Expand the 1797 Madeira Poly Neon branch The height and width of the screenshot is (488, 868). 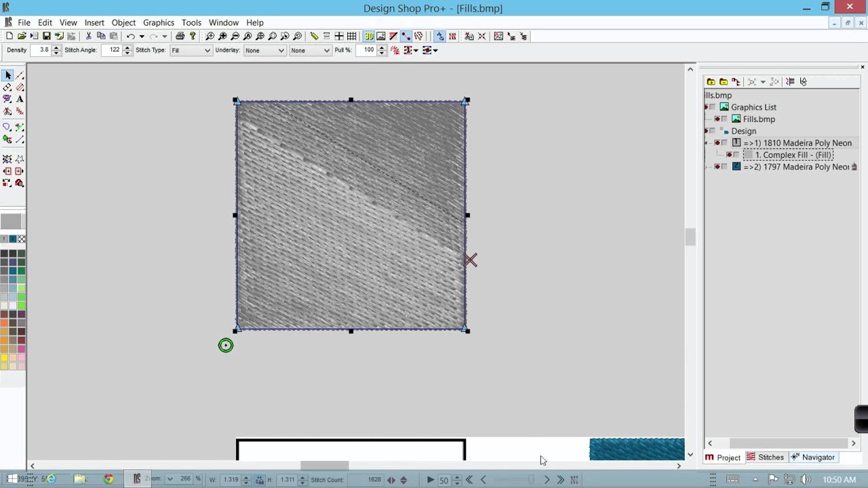(x=707, y=167)
